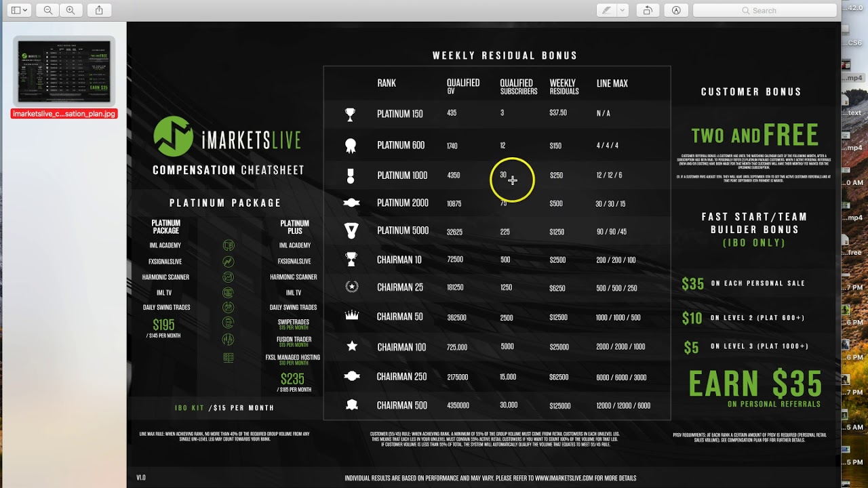Screen dimensions: 868x488
Task: Click the QUALIFIED GV column header
Action: click(x=463, y=86)
